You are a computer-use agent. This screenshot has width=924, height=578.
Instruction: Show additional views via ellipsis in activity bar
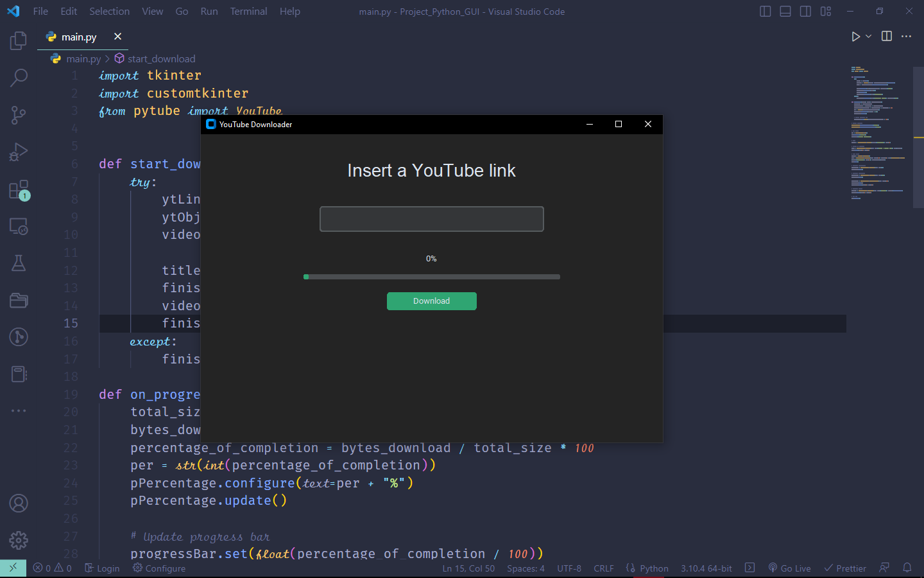[19, 410]
